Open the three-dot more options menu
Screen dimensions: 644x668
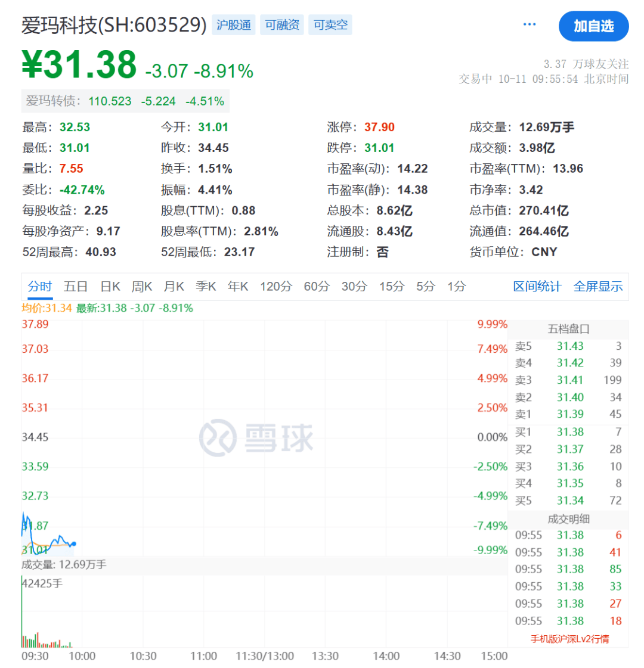pyautogui.click(x=529, y=24)
